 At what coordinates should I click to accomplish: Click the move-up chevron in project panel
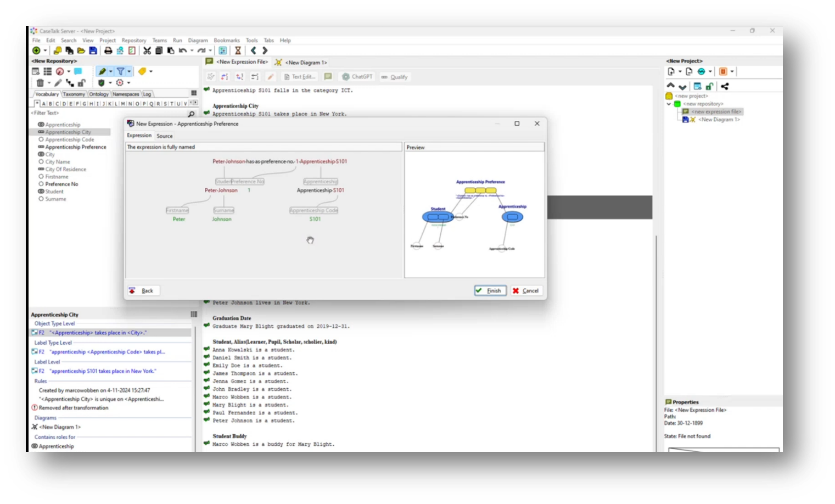[671, 85]
